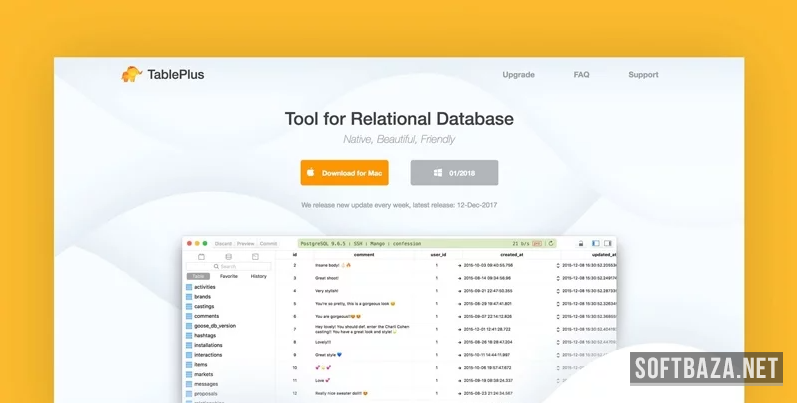Click the activities table icon
Image resolution: width=797 pixels, height=403 pixels.
tap(189, 287)
